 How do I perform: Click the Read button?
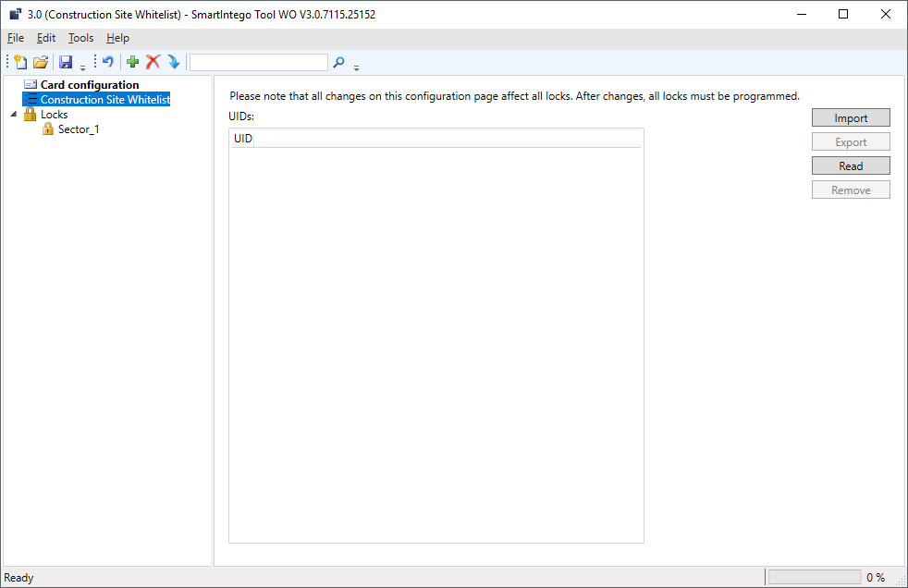[x=851, y=166]
